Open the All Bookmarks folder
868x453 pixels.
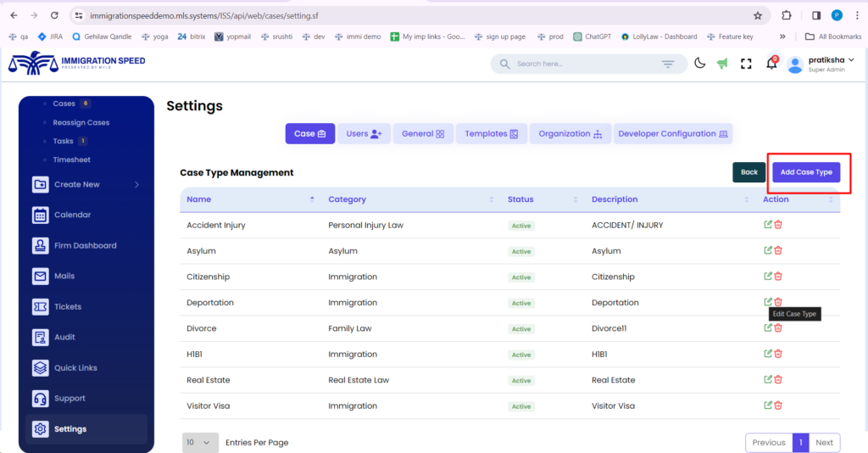[833, 36]
